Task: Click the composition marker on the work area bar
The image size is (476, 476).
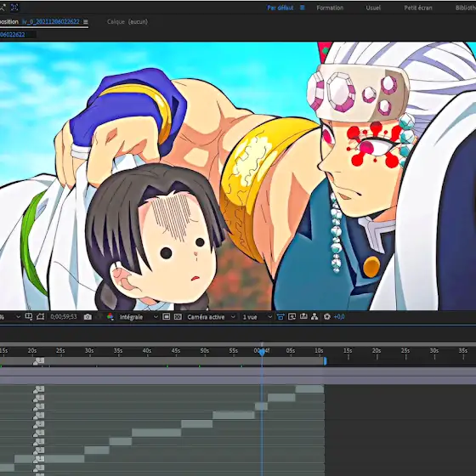Action: click(x=39, y=361)
